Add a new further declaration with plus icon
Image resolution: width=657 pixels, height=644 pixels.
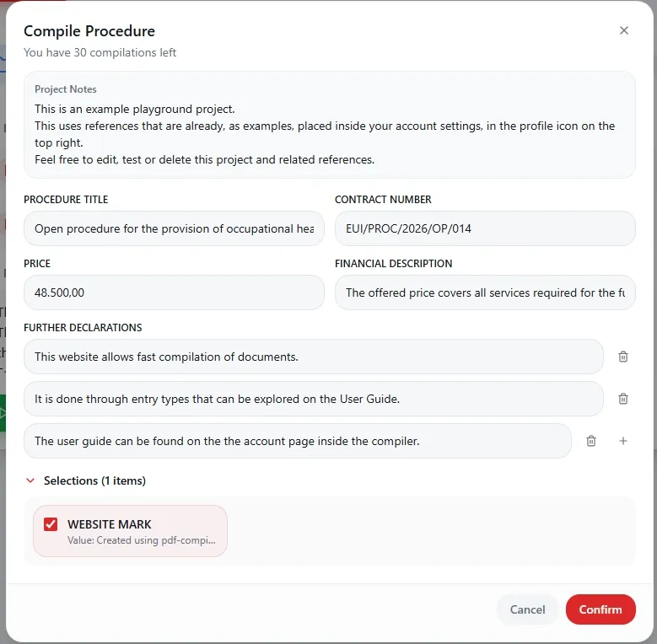coord(623,441)
